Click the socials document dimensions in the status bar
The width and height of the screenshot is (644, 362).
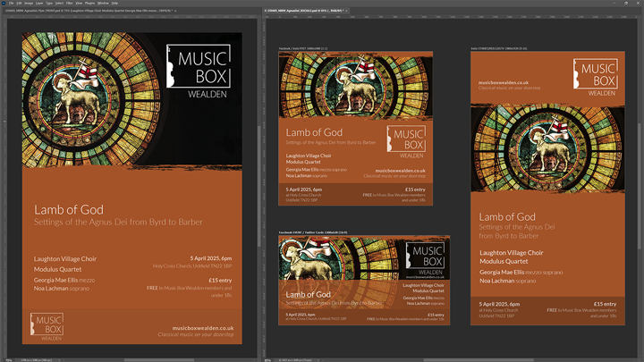tap(297, 360)
